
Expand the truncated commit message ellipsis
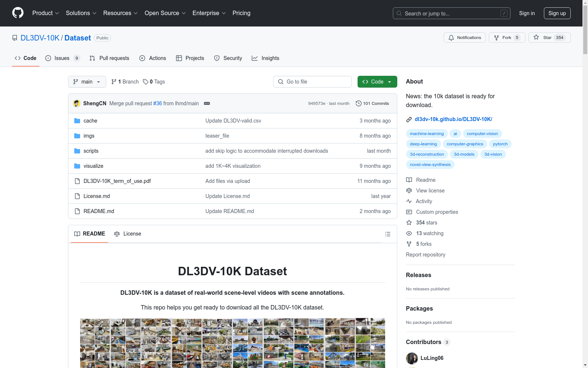click(x=207, y=103)
